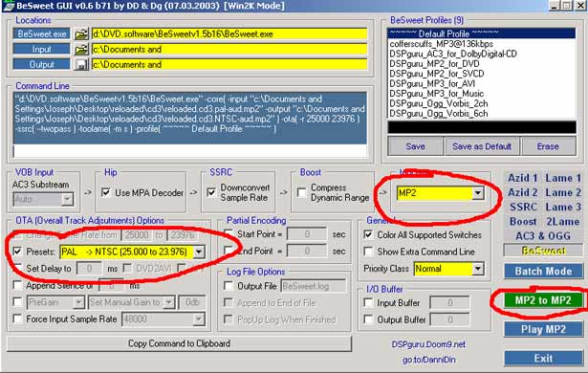Click the Play MP2 button

(x=543, y=329)
